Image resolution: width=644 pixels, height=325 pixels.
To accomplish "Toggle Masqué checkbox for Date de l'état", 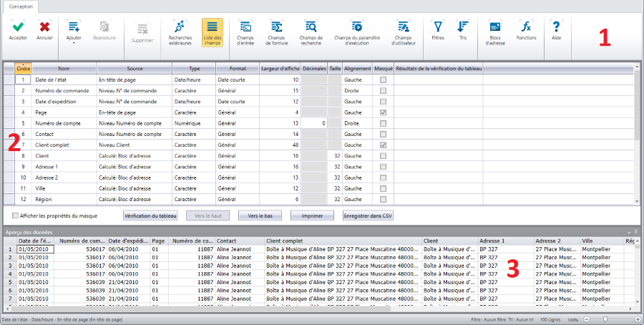I will tap(384, 79).
